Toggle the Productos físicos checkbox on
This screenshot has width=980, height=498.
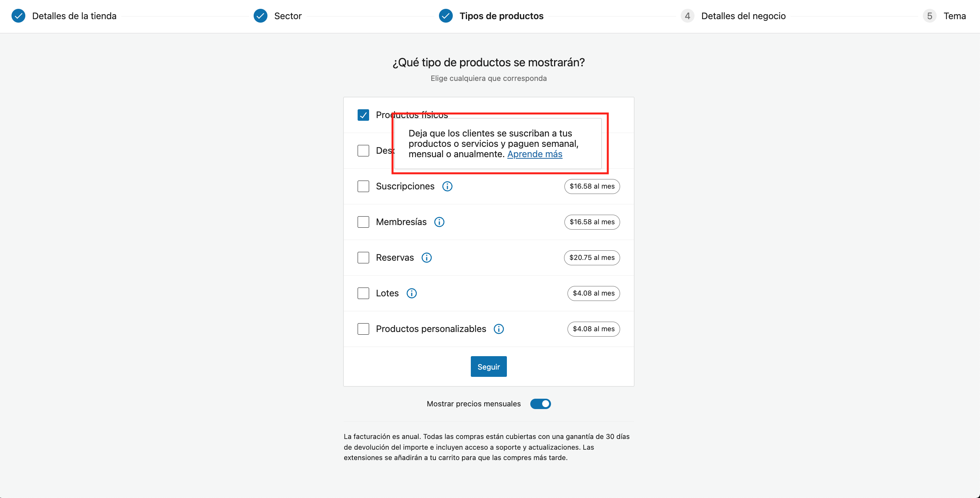(x=363, y=114)
